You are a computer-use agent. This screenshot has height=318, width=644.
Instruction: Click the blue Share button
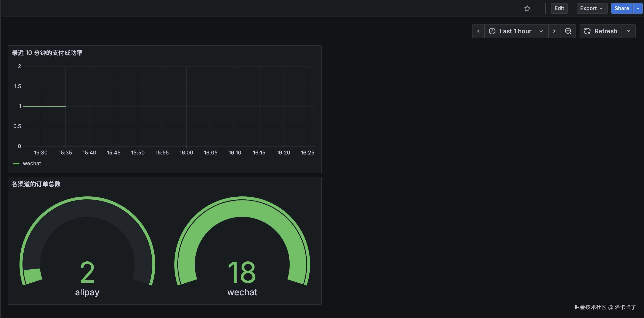point(622,8)
